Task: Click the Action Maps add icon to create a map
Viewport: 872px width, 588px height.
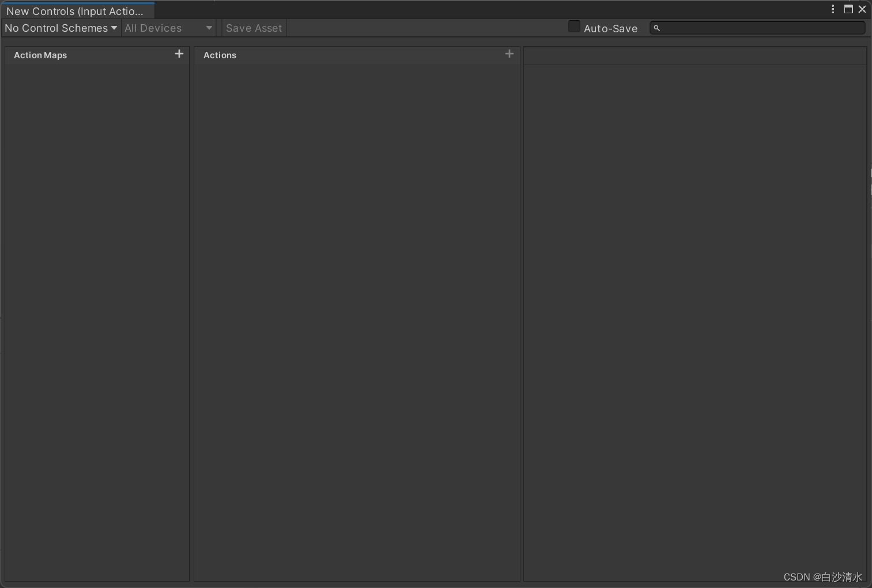Action: click(x=179, y=54)
